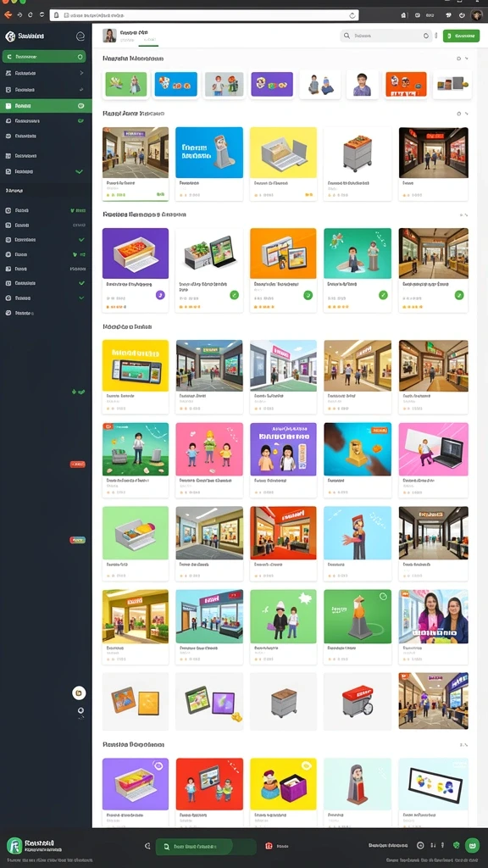
Task: Click the green check badge on the teal card
Action: click(x=384, y=295)
